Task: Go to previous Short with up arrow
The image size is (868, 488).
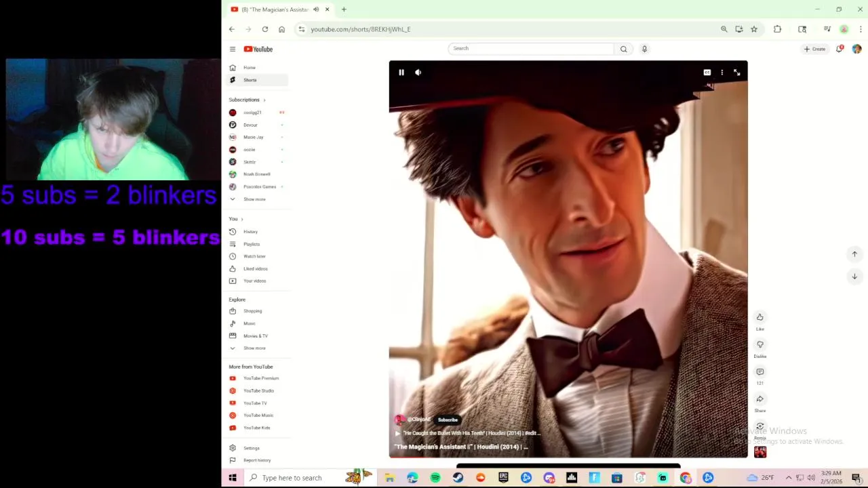Action: [x=854, y=254]
